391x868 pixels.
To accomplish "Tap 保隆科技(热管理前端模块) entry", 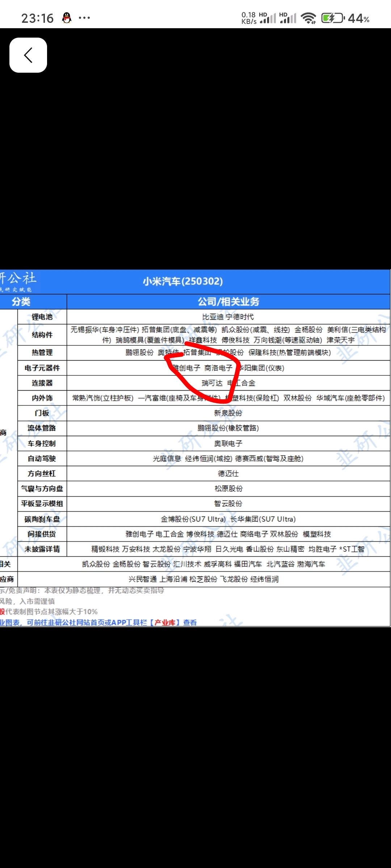I will coord(290,353).
